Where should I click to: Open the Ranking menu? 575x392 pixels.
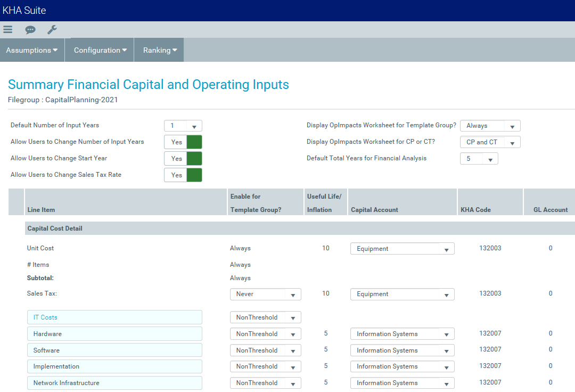click(x=160, y=50)
